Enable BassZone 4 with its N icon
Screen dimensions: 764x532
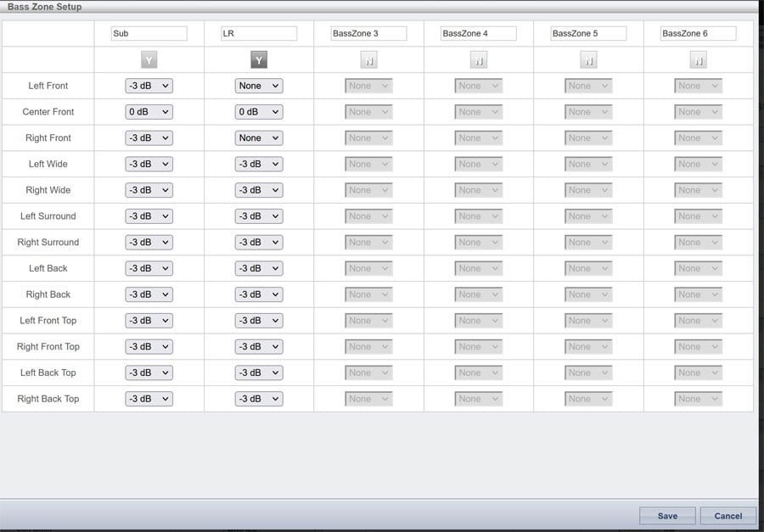point(479,60)
